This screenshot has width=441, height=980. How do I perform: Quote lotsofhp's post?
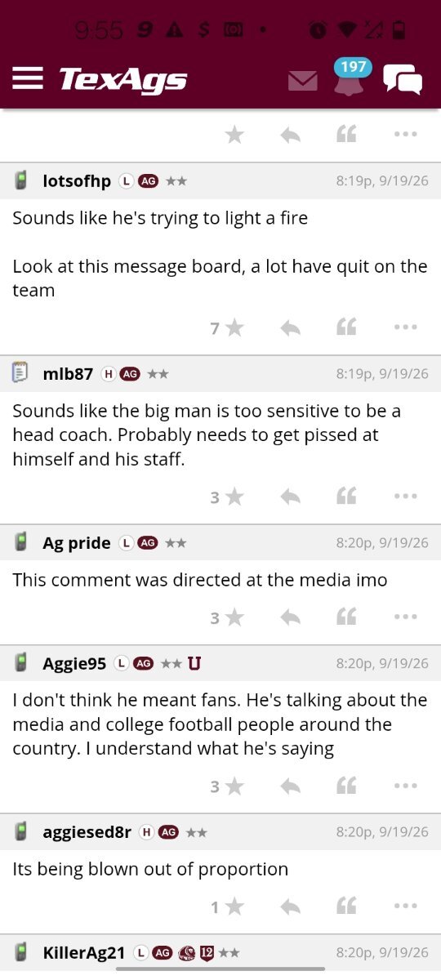click(346, 327)
